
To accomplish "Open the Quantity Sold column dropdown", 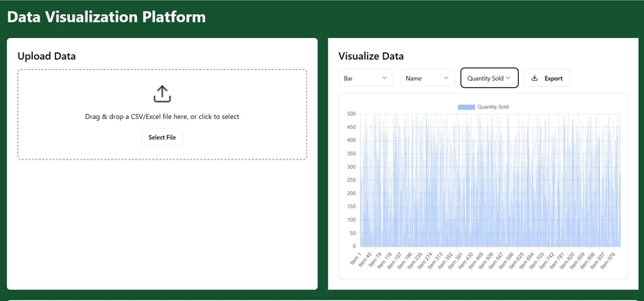I will [x=489, y=78].
